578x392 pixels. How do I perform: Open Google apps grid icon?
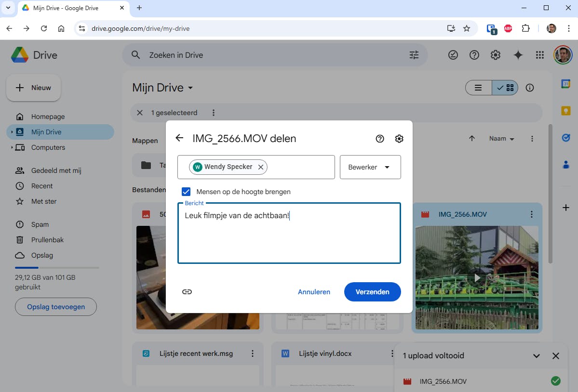click(539, 55)
